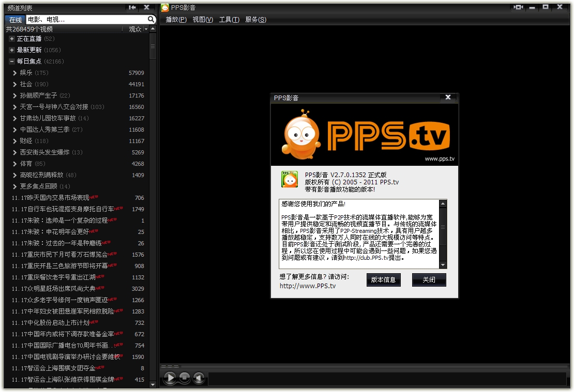The height and width of the screenshot is (392, 574).
Task: Toggle compact mode icon in title bar
Action: (x=518, y=7)
